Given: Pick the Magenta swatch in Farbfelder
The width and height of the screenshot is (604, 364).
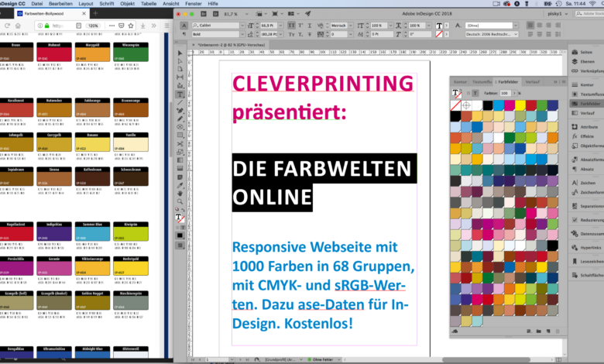Looking at the screenshot, I should click(x=510, y=105).
